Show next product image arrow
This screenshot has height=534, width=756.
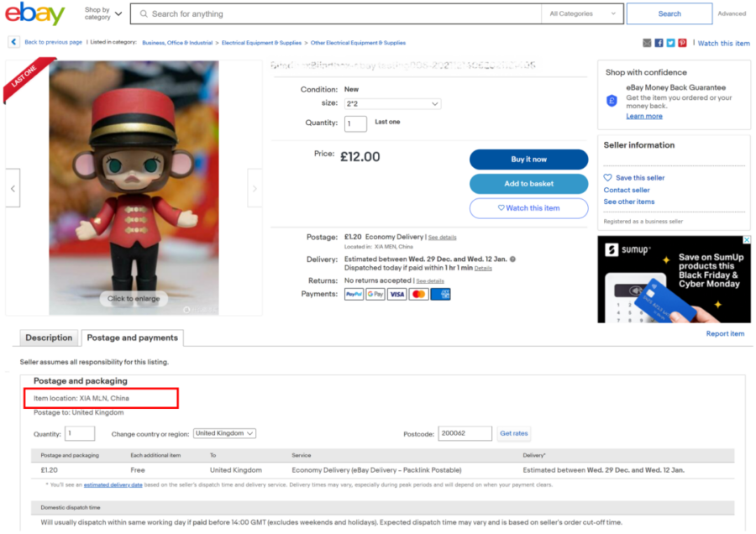coord(255,188)
